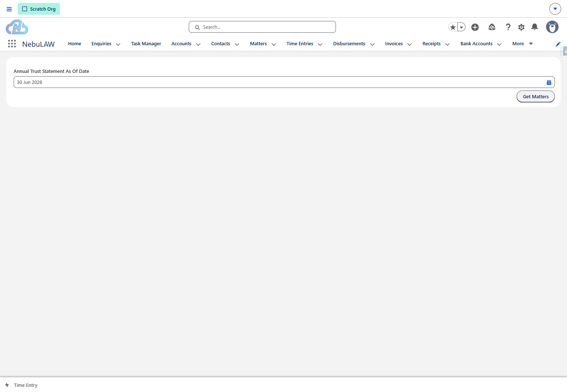Open the More navigation dropdown
Screen dimensions: 567x392
522,44
